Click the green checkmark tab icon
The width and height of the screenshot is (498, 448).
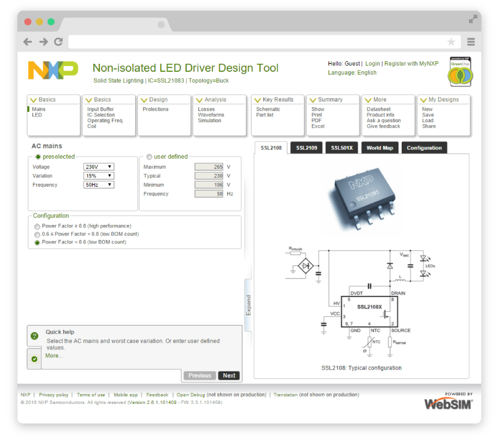point(34,359)
